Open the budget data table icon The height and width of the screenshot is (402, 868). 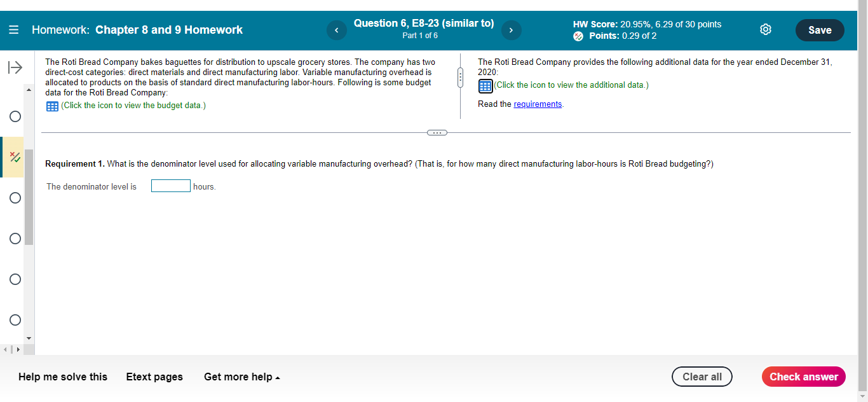(51, 106)
